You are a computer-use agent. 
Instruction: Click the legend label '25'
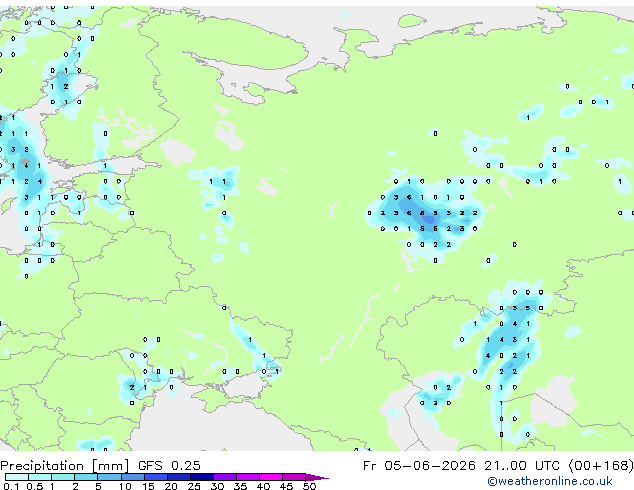194,486
